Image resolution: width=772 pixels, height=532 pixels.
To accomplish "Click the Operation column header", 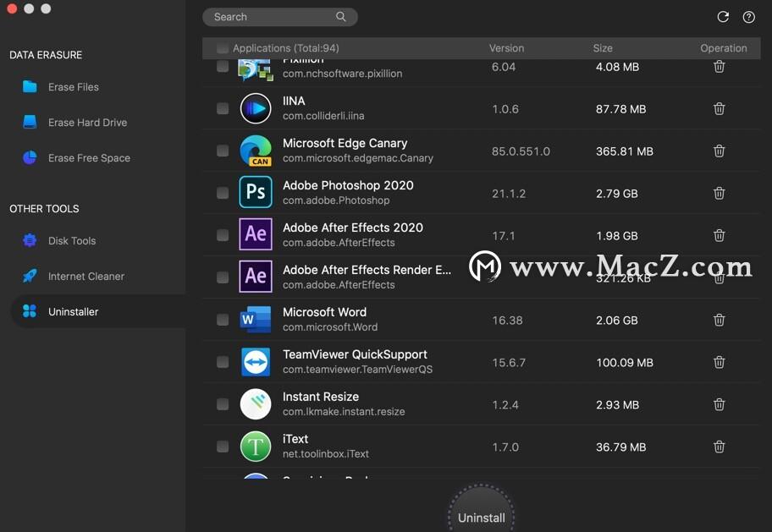I will pos(723,48).
